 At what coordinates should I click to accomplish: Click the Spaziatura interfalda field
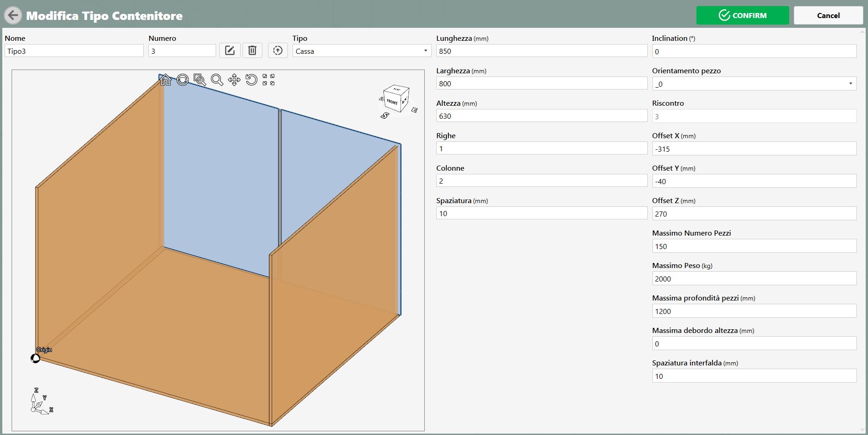tap(754, 376)
